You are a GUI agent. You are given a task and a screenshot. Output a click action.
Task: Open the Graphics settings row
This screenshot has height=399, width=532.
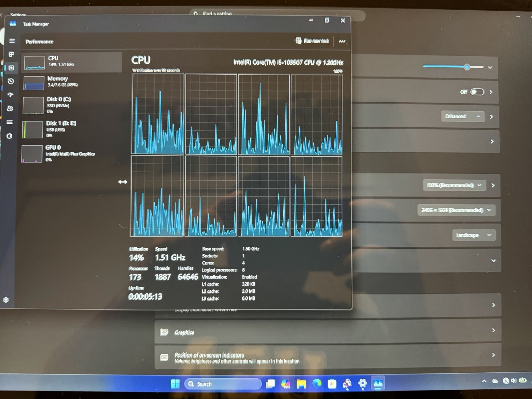[x=328, y=331]
